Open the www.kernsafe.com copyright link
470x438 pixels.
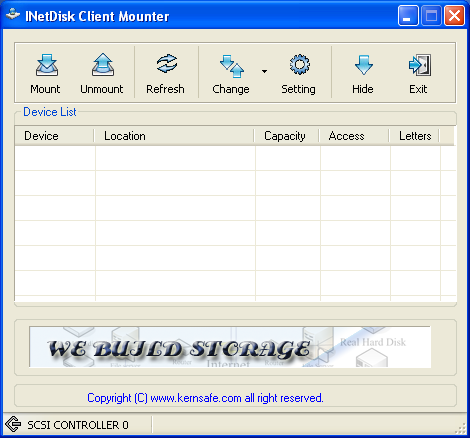point(205,398)
